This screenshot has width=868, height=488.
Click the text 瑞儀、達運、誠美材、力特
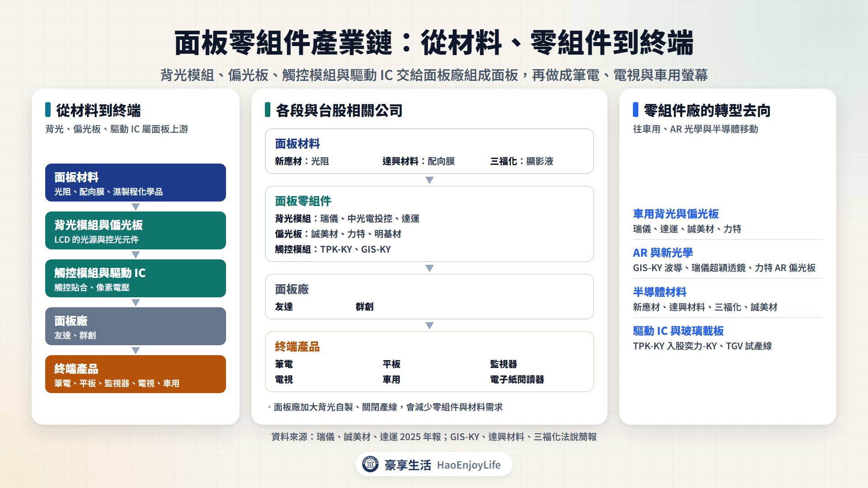pyautogui.click(x=687, y=229)
